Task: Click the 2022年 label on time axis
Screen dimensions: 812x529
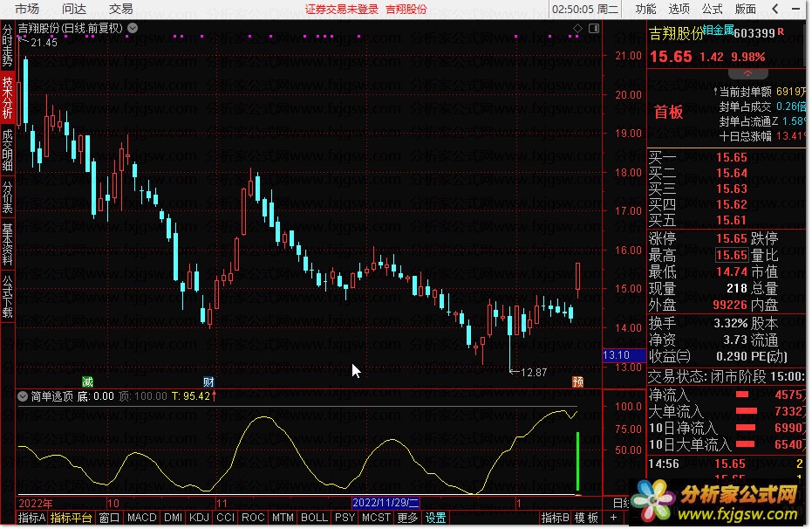Action: [x=35, y=503]
